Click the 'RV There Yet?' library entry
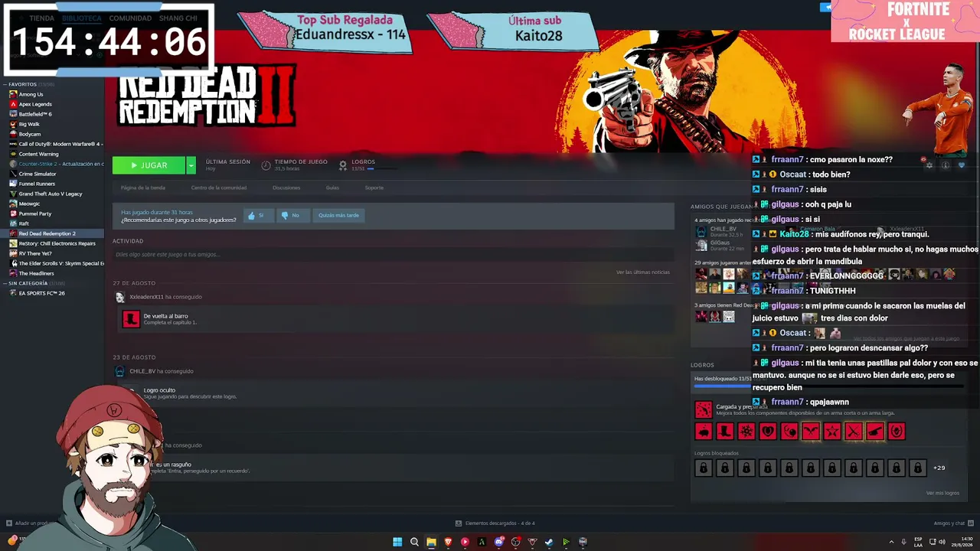The height and width of the screenshot is (551, 980). [x=52, y=253]
